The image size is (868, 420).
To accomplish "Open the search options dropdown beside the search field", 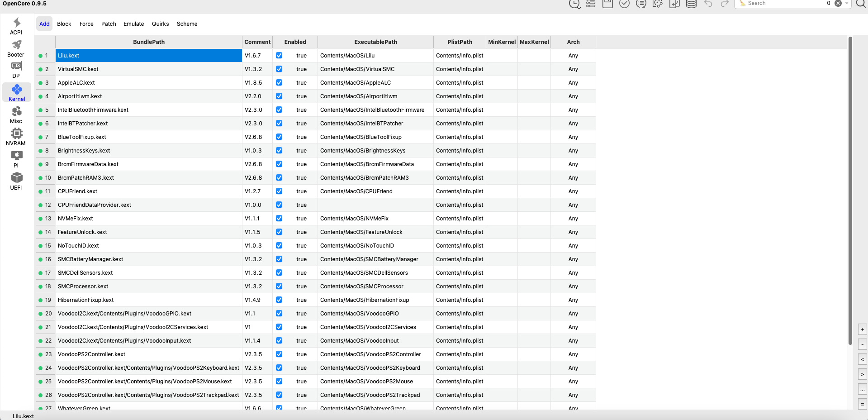I will tap(846, 4).
